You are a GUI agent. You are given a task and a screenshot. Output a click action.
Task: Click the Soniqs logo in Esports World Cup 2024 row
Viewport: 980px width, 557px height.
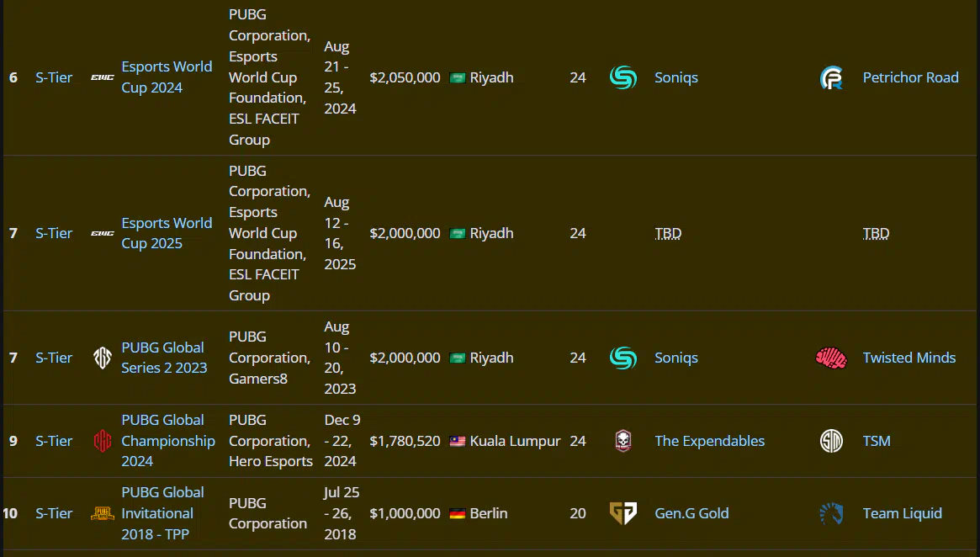623,77
